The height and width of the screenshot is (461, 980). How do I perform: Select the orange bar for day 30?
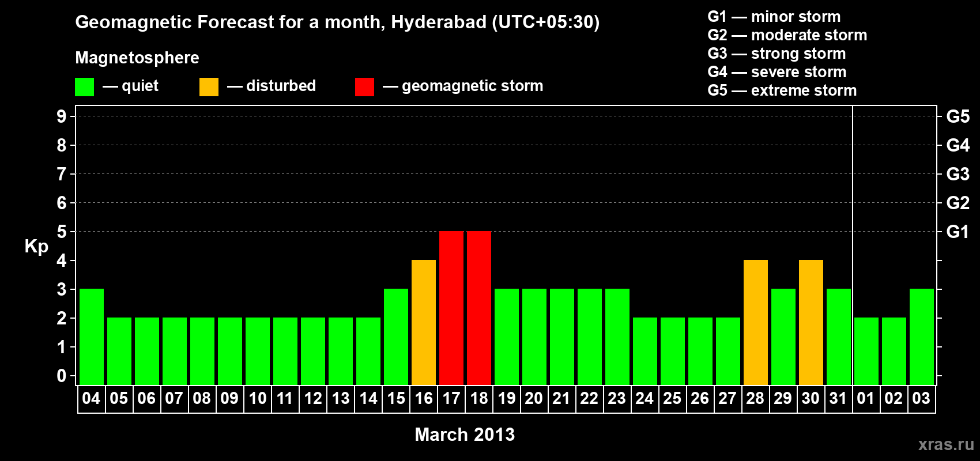pyautogui.click(x=811, y=322)
